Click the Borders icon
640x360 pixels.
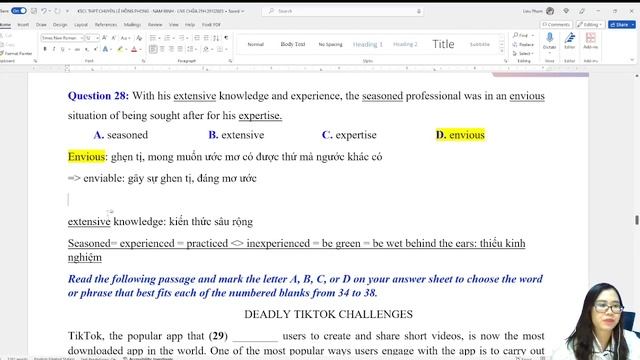coord(220,49)
